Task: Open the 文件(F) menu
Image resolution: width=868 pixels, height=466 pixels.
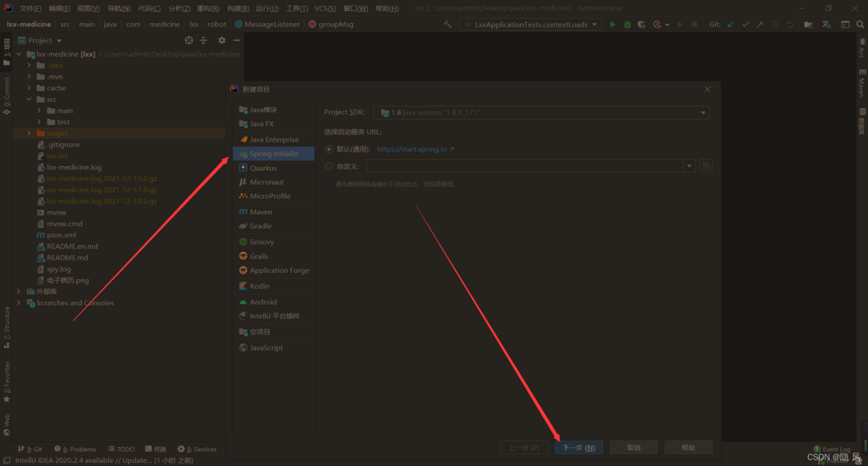Action: tap(31, 9)
